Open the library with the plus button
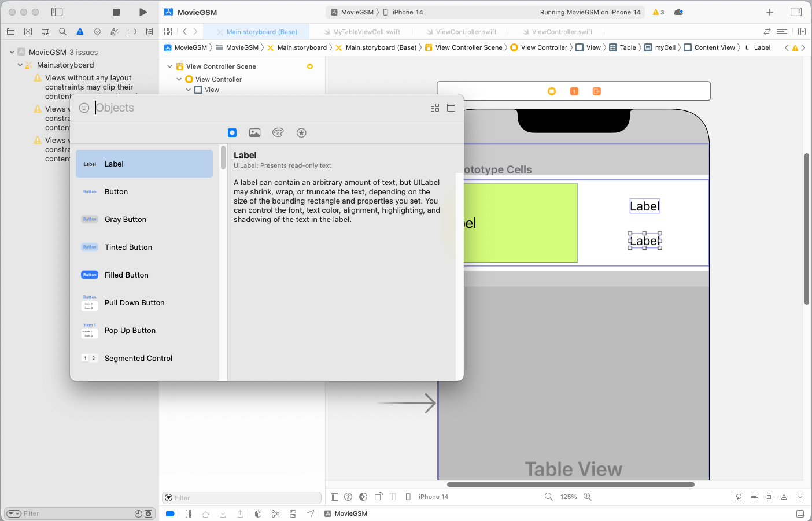This screenshot has height=521, width=812. [x=770, y=12]
